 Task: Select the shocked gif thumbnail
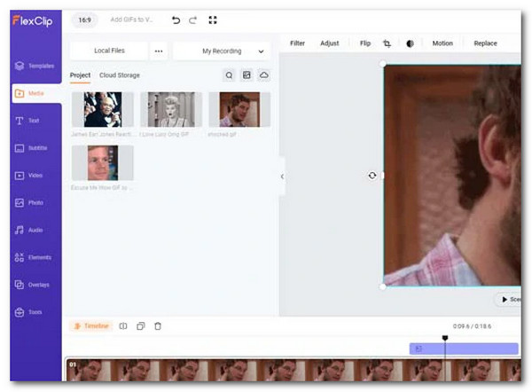coord(239,109)
